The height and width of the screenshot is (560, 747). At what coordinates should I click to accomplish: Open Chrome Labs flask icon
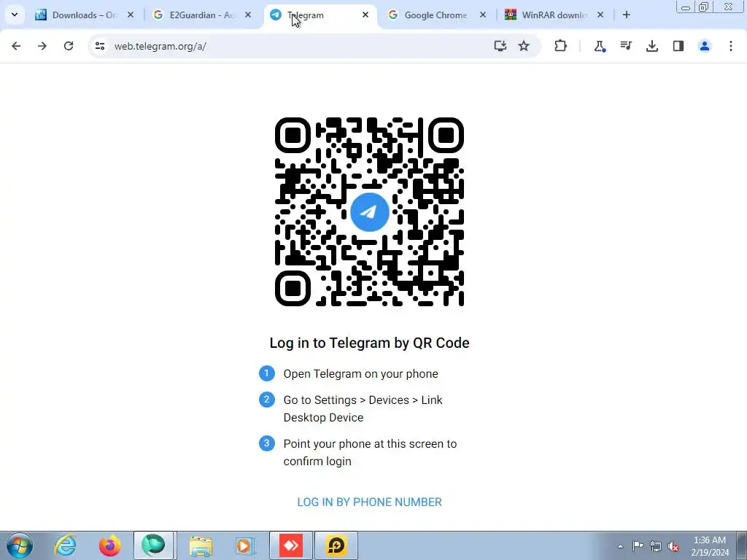600,46
